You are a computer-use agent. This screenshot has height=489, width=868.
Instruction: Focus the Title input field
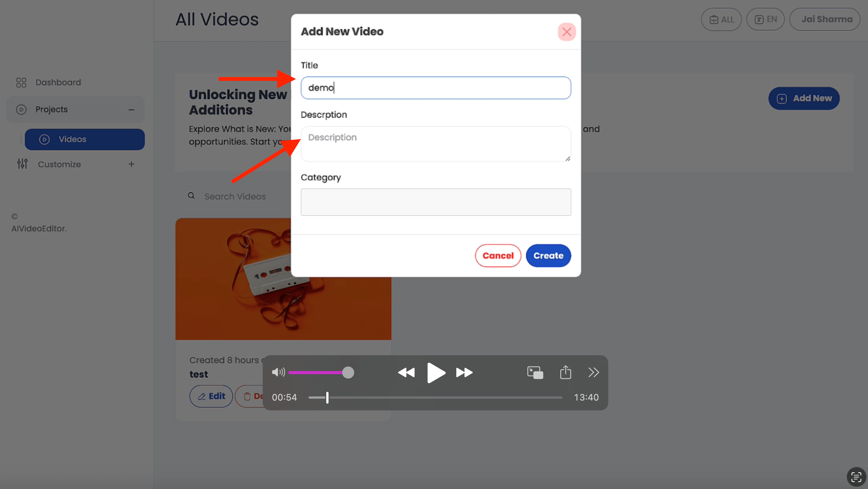pos(436,88)
